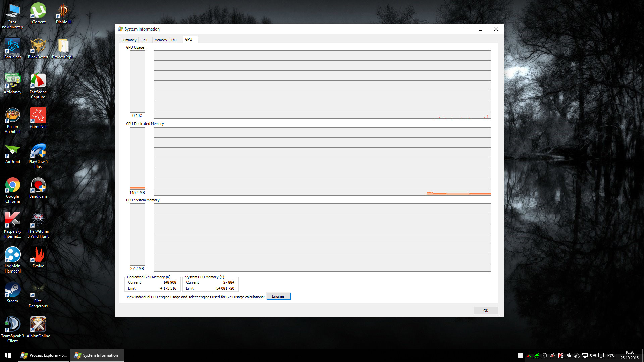Switch to the I/O tab
The width and height of the screenshot is (644, 362).
[174, 40]
